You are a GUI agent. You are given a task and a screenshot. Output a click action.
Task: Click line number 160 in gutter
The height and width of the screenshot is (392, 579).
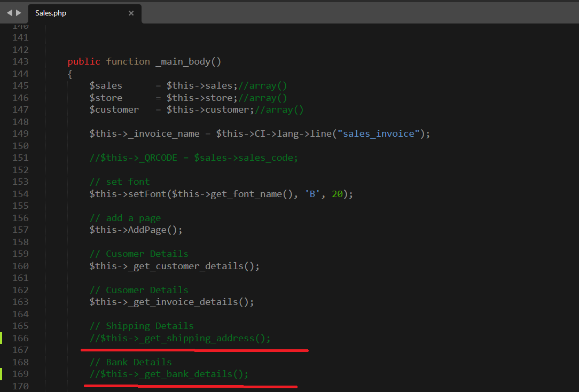pyautogui.click(x=20, y=266)
